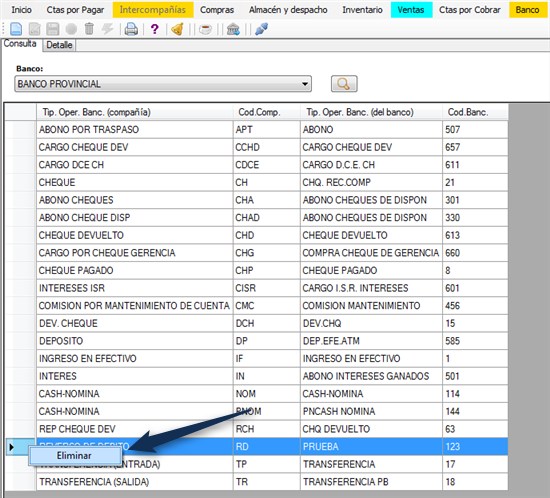Open the Almacén y despacho menu
Viewport: 550px width, 498px height.
288,10
